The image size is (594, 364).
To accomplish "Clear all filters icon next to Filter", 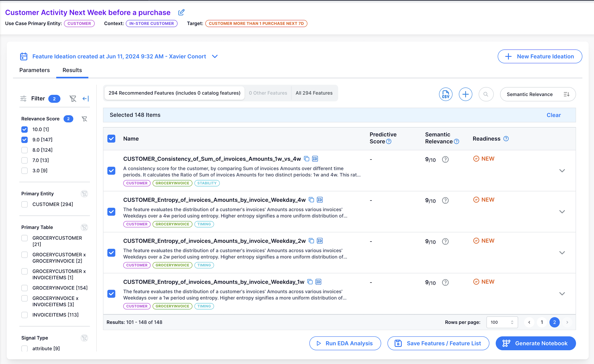I will 73,98.
